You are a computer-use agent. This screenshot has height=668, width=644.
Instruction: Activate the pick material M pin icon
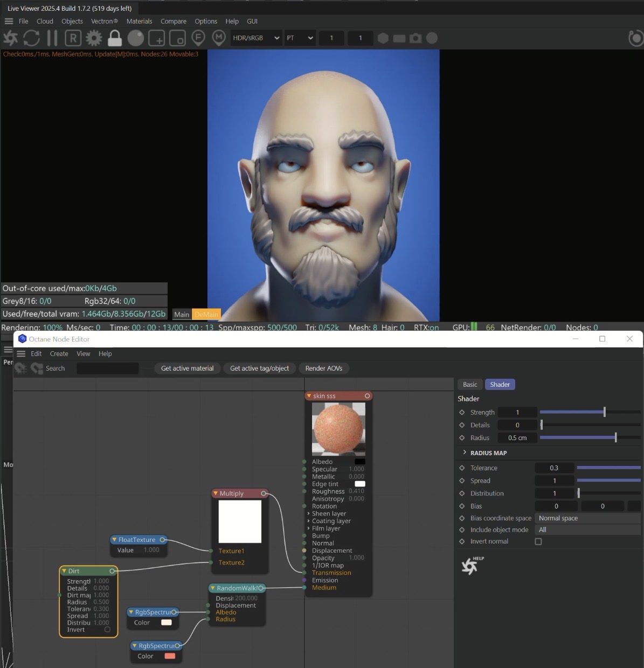pyautogui.click(x=219, y=38)
